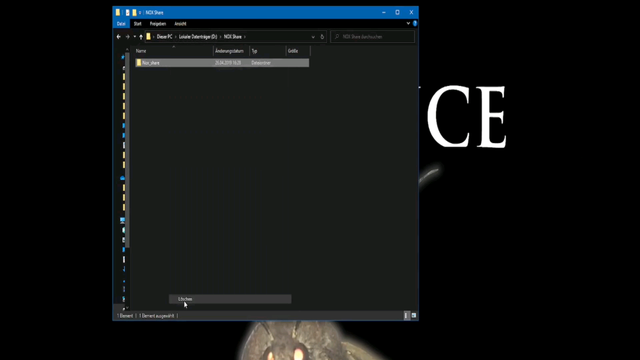Refresh the NOX Share folder view
640x360 pixels.
(322, 37)
